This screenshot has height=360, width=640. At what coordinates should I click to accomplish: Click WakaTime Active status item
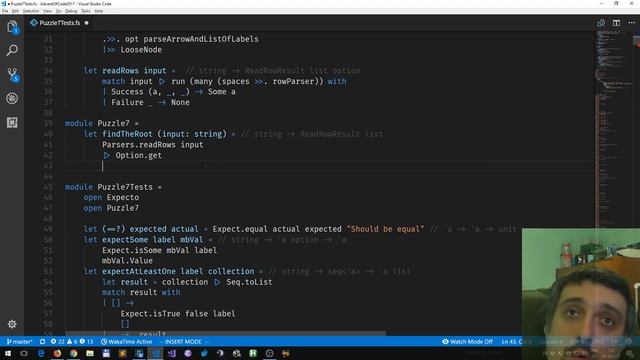click(x=127, y=342)
